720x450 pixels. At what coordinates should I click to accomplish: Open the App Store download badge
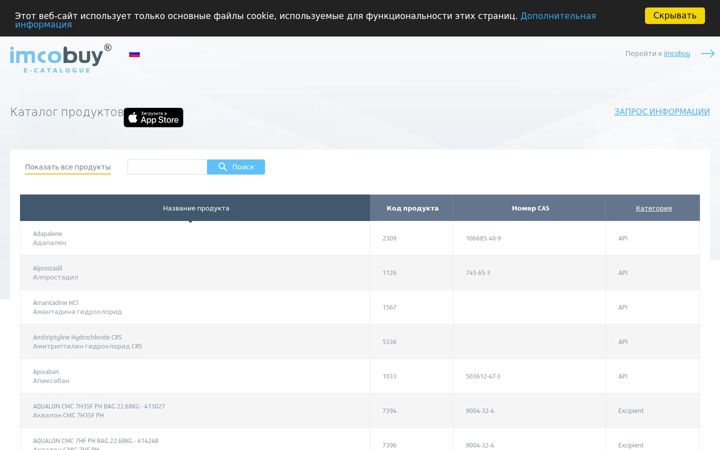(153, 118)
